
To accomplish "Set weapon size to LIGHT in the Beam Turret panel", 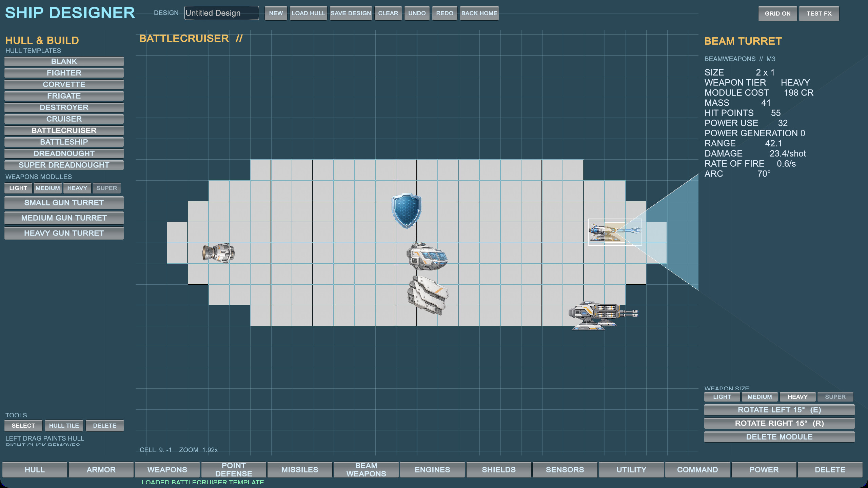I will 722,397.
